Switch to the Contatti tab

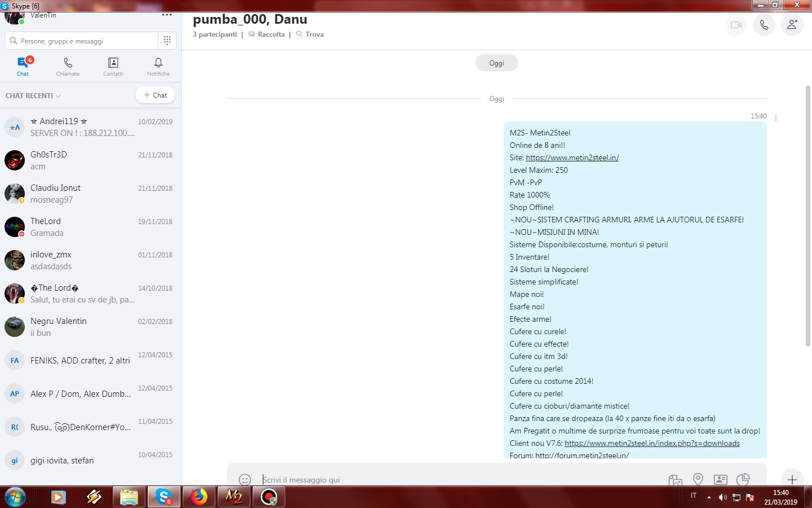click(x=113, y=67)
